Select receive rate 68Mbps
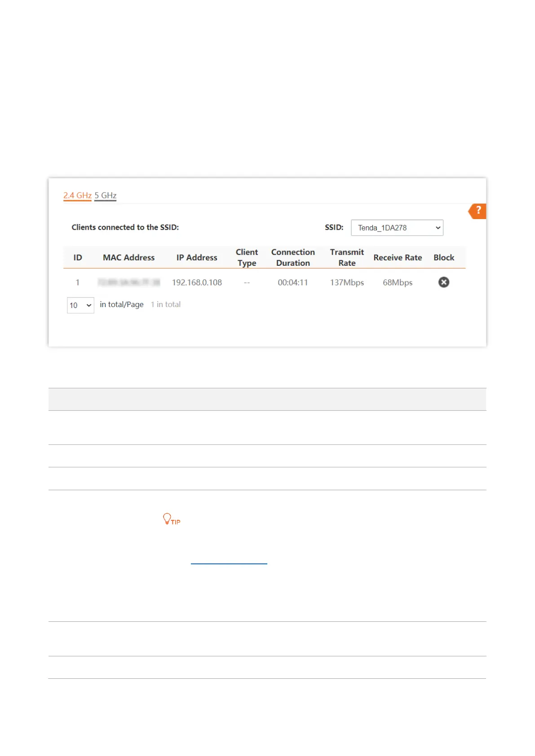The width and height of the screenshot is (535, 756). (x=398, y=282)
